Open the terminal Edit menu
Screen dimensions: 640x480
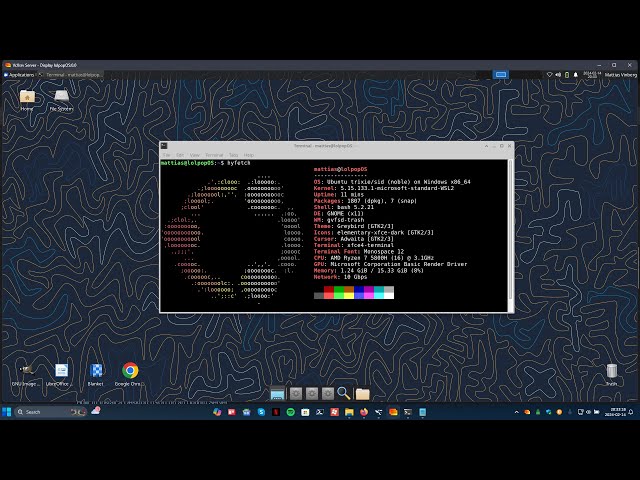[x=180, y=155]
